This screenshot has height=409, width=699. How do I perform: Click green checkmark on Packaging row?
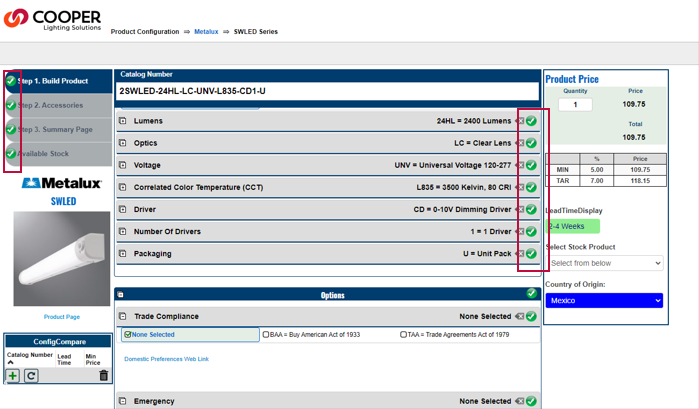click(531, 253)
